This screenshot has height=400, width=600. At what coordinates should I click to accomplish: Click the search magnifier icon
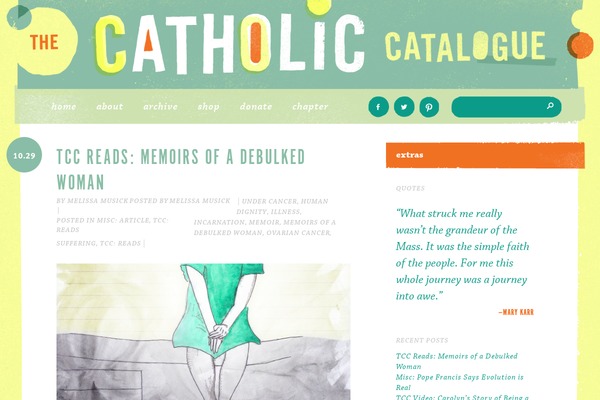(550, 106)
